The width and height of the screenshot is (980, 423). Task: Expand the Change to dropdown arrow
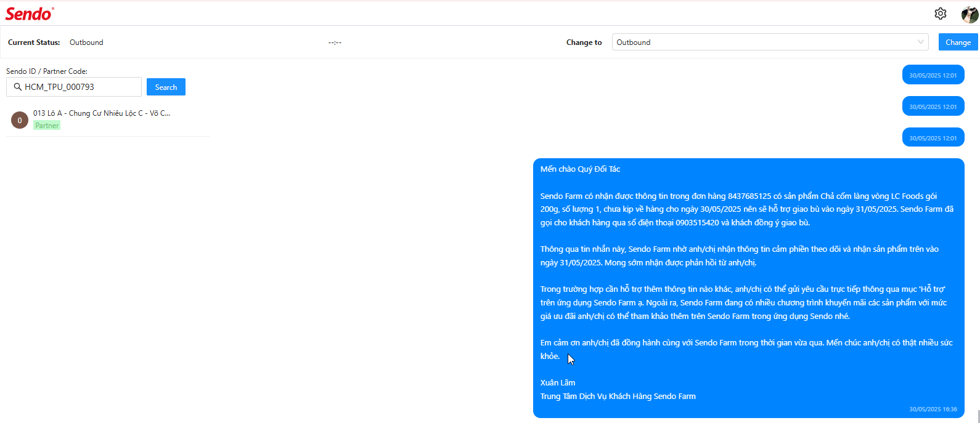tap(921, 42)
